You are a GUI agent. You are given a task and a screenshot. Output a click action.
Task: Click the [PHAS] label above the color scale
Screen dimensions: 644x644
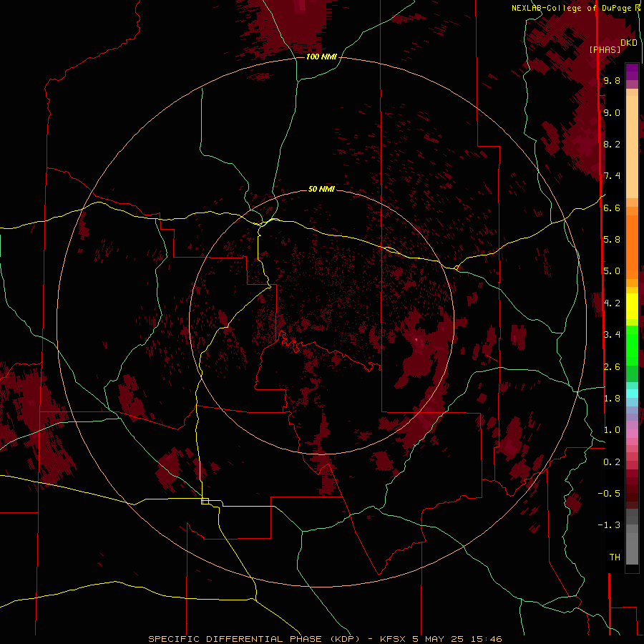click(x=605, y=49)
